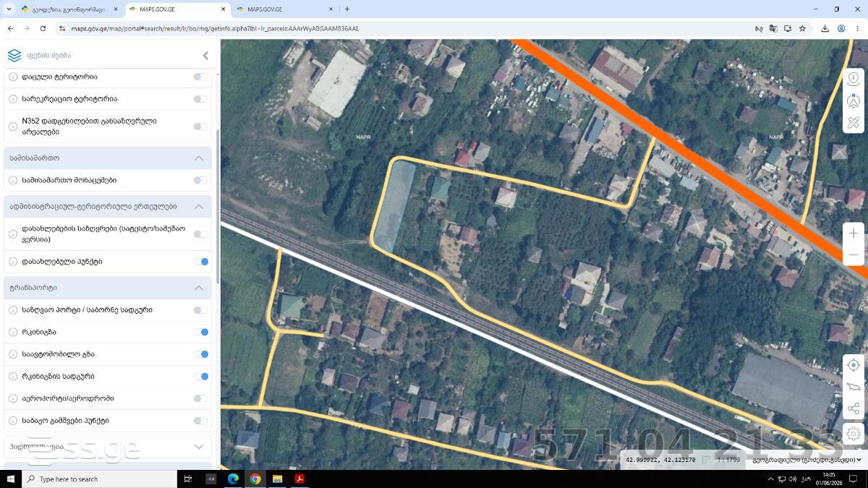Show info for დაცული ტერიტორია layer
868x488 pixels.
(12, 77)
